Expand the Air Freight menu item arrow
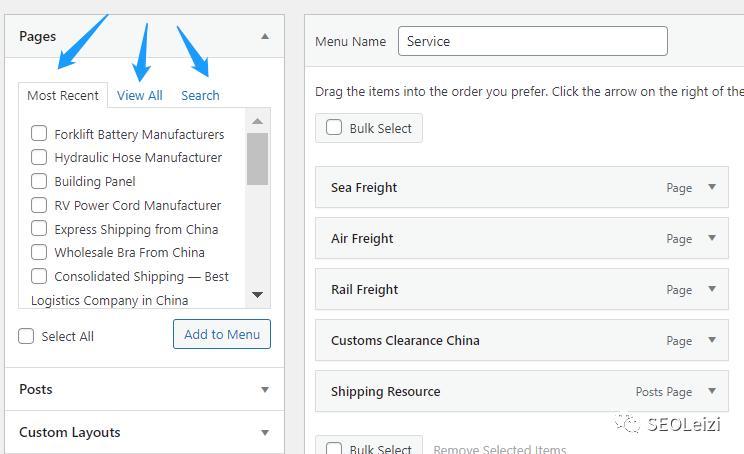 point(712,238)
